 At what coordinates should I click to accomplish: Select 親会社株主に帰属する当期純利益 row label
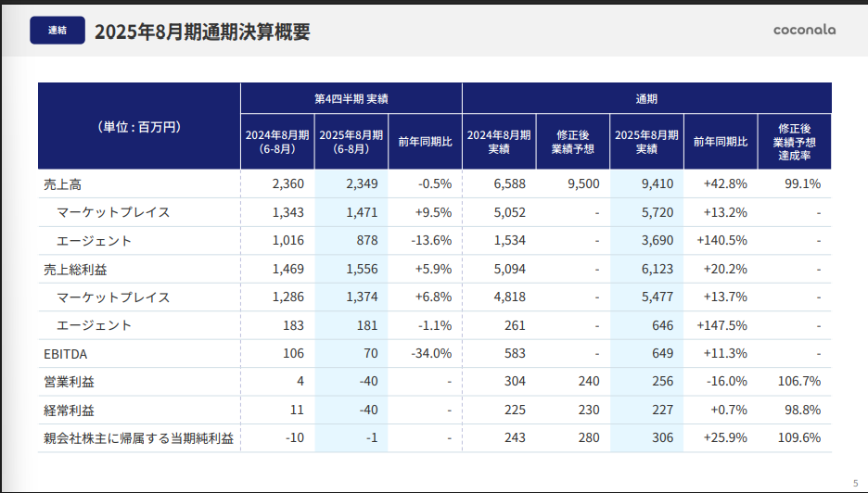(x=137, y=438)
